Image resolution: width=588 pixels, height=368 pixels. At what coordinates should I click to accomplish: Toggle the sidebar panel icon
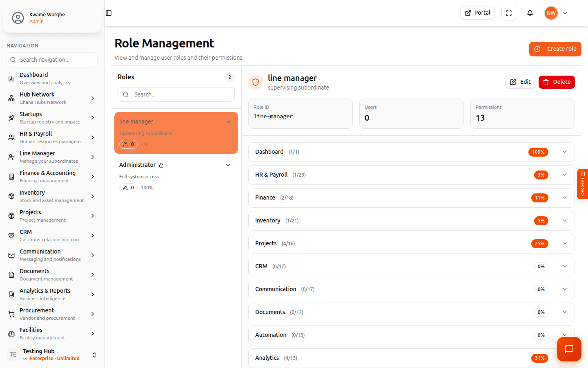coord(109,13)
